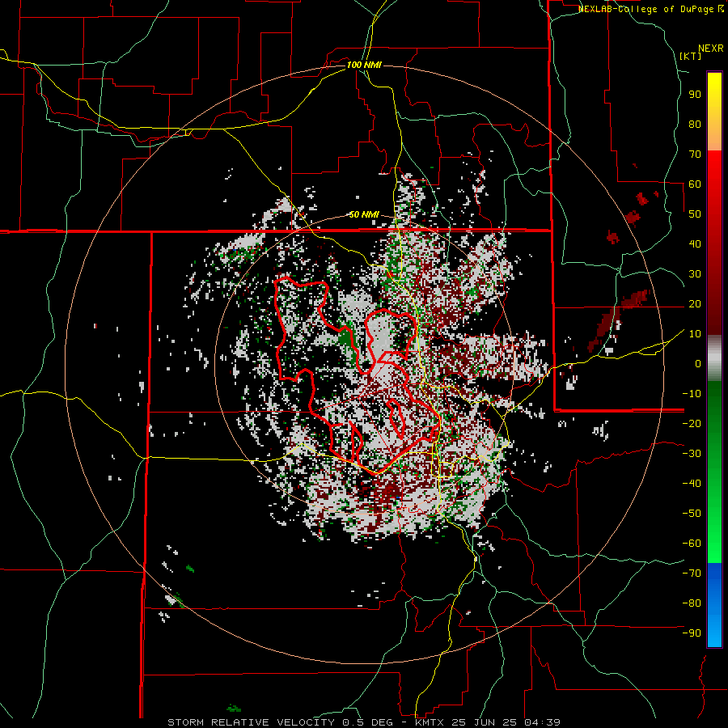The height and width of the screenshot is (728, 728).
Task: Click the -50 value on velocity scale
Action: pos(692,513)
